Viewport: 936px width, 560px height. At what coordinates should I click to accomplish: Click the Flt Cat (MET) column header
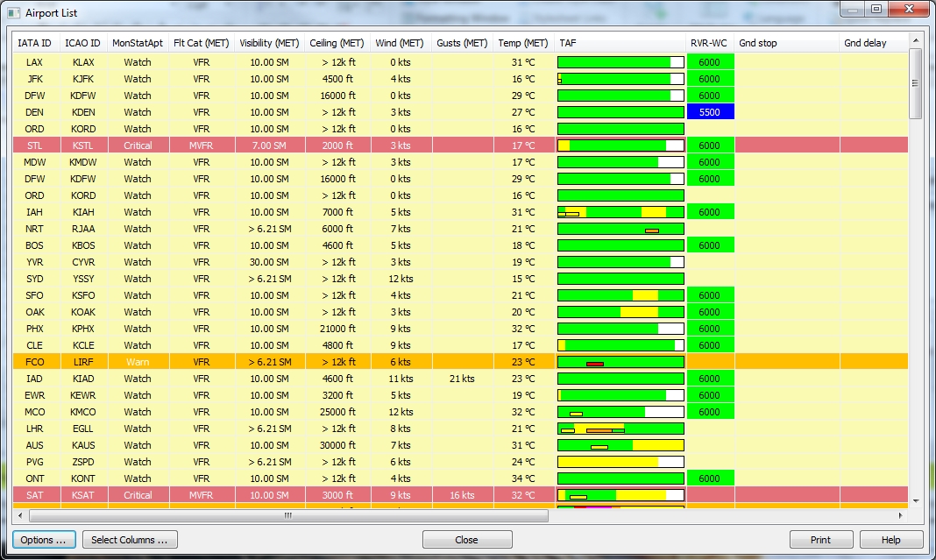coord(202,43)
